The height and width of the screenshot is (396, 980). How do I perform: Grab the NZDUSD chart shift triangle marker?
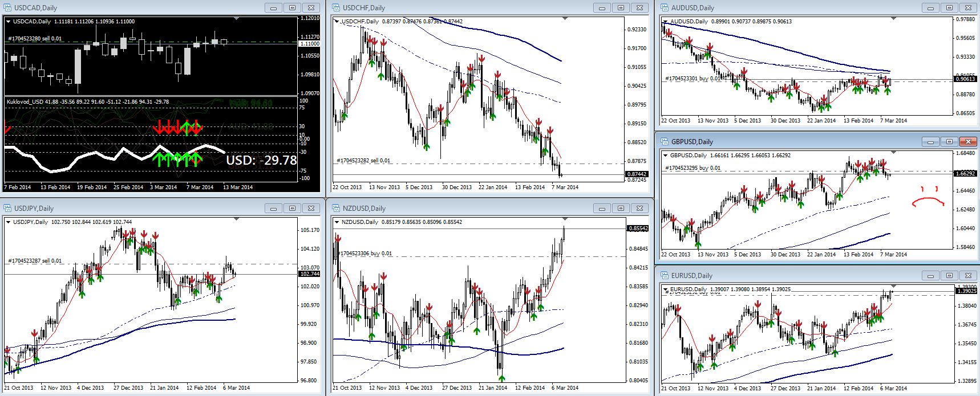click(565, 219)
